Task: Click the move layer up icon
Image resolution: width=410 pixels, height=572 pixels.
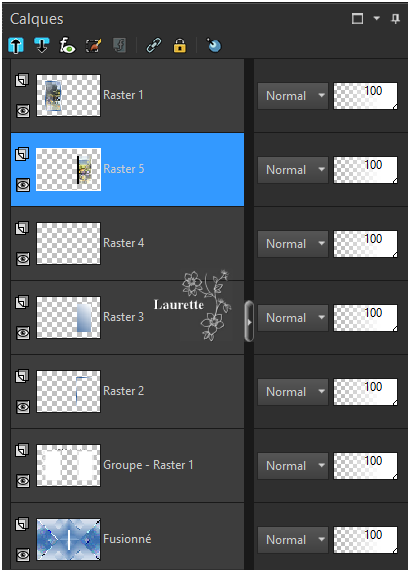Action: click(16, 46)
